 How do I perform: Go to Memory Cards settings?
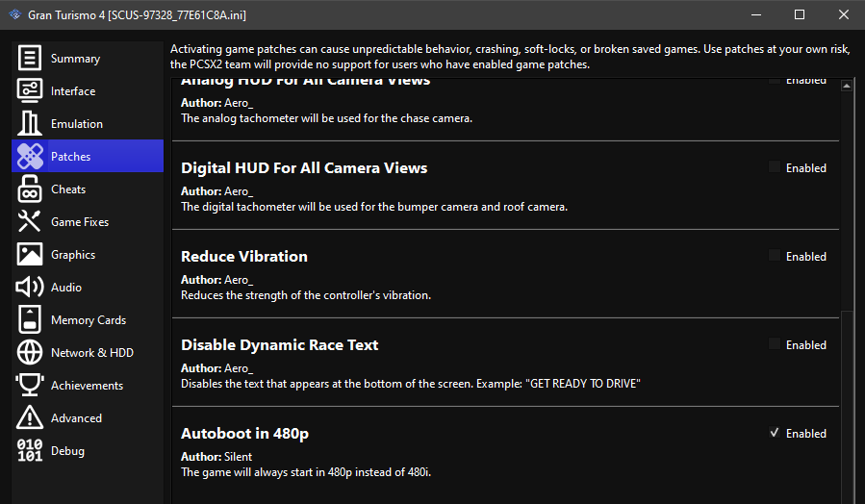point(89,320)
